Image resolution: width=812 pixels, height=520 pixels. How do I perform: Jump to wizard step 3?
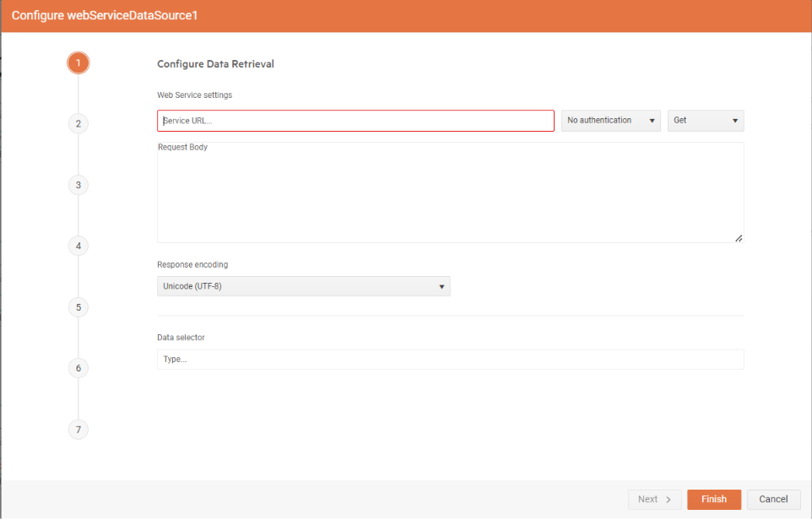tap(78, 185)
